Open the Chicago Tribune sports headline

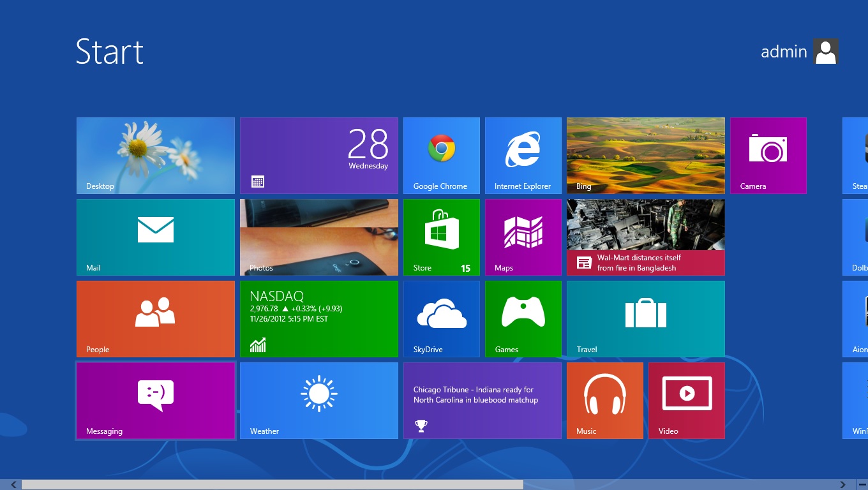point(482,400)
